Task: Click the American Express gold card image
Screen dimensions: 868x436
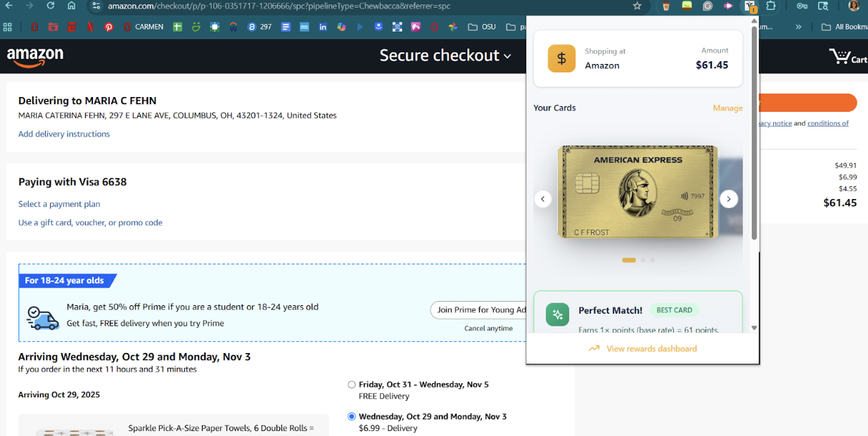Action: [x=637, y=192]
